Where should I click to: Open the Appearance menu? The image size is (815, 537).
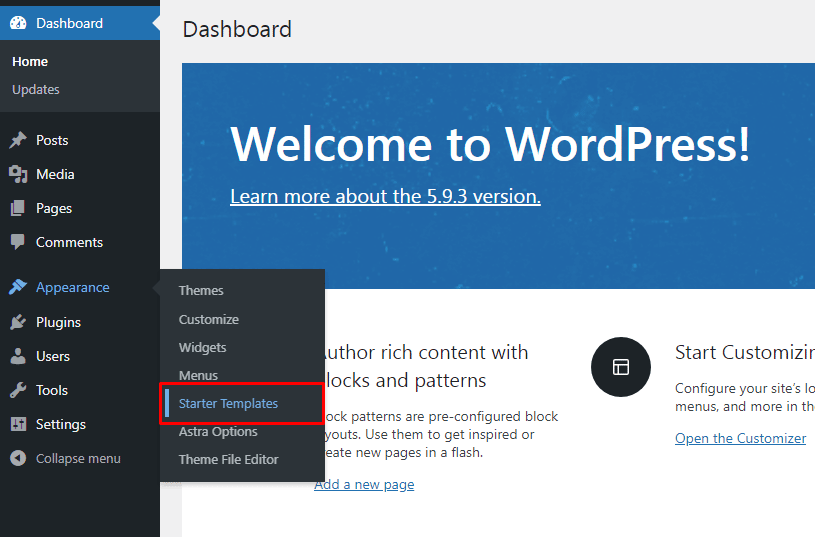click(x=80, y=287)
